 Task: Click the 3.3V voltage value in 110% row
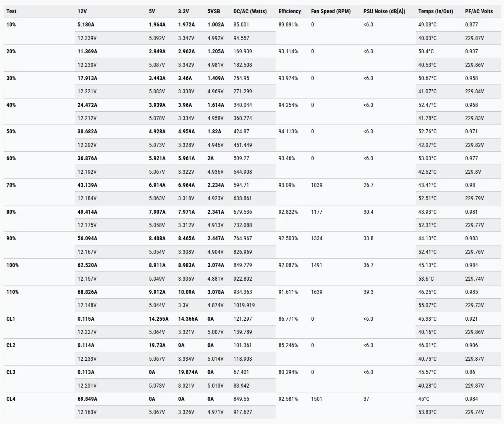pos(183,305)
